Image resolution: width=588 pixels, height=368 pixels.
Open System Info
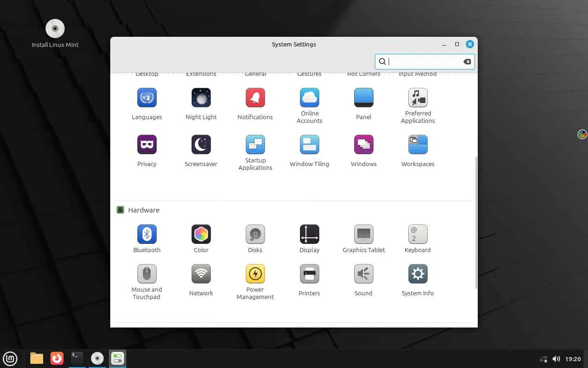click(x=418, y=281)
